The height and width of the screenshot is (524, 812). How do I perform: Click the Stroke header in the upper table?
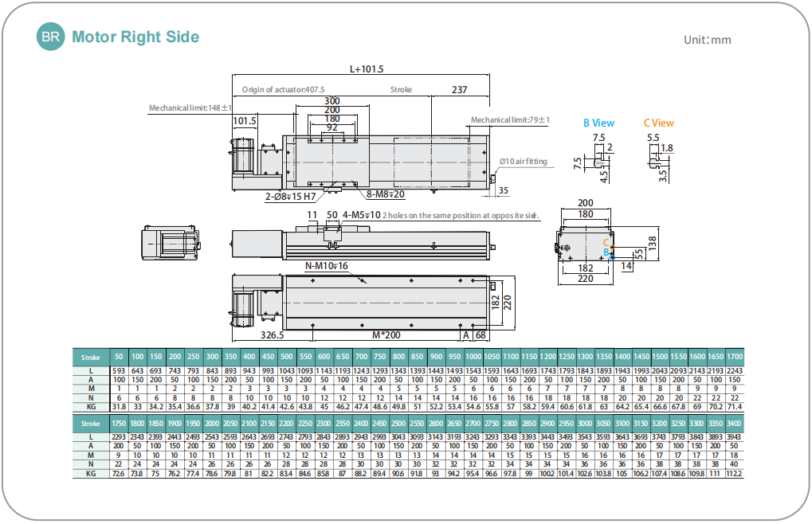pyautogui.click(x=90, y=357)
